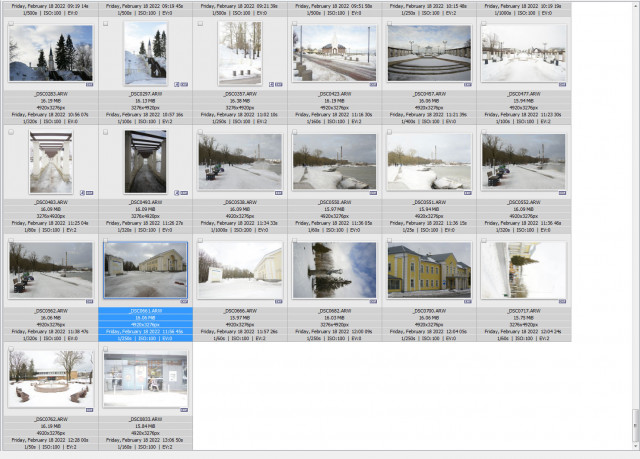
Task: Click rotation icon on portrait church stairway photo
Action: (176, 84)
